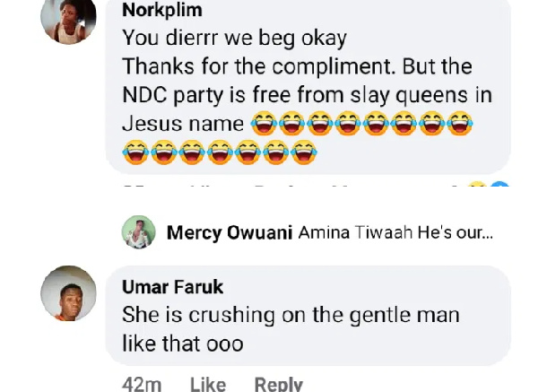The width and height of the screenshot is (538, 392).
Task: Tap last laughing emoji in second emoji row
Action: pos(304,152)
